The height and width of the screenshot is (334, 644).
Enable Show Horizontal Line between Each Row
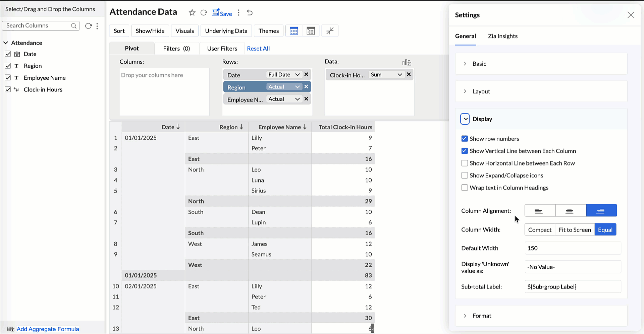(465, 163)
